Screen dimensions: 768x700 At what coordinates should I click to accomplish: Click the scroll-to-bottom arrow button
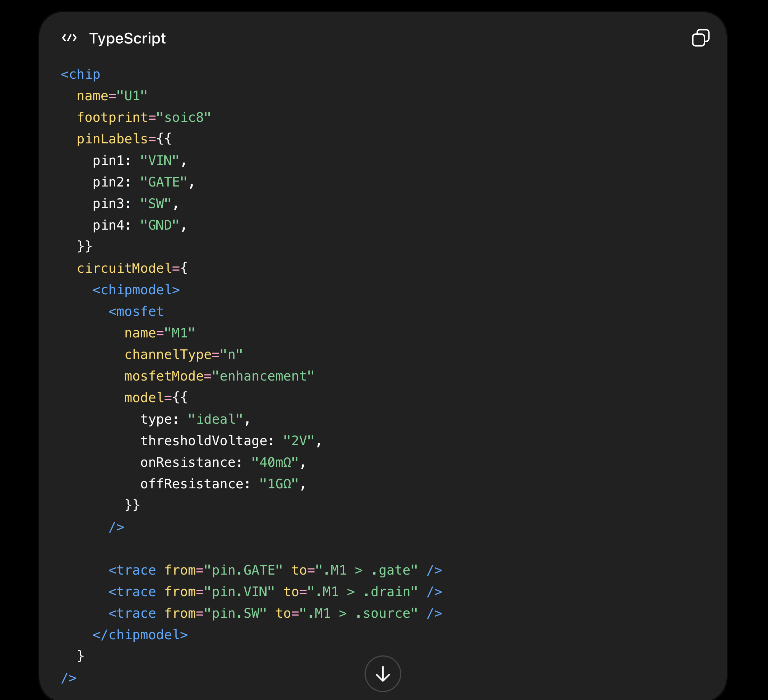click(383, 674)
